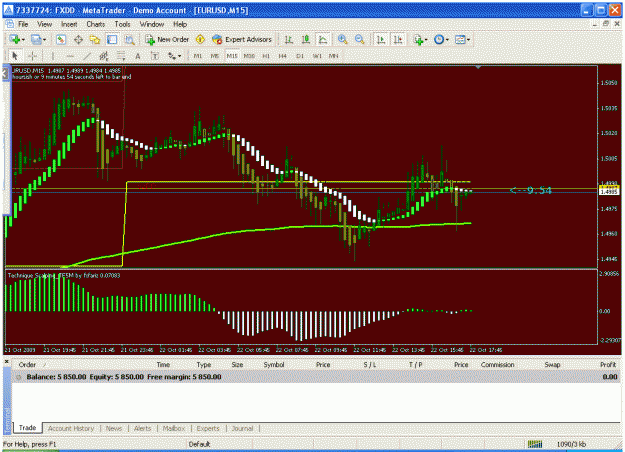Switch chart to Line Chart mode
Image resolution: width=625 pixels, height=452 pixels.
tap(323, 39)
